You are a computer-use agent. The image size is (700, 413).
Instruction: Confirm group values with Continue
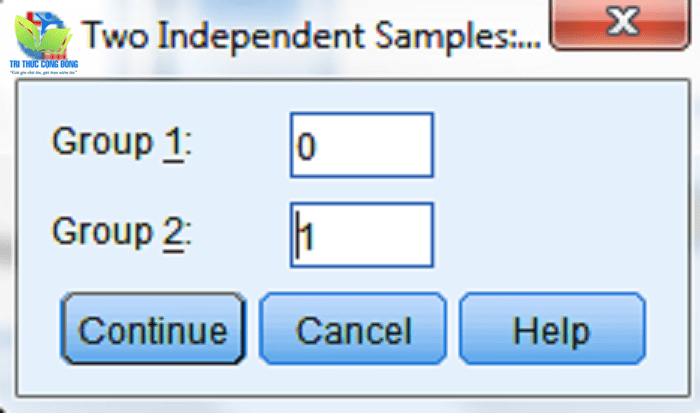click(153, 329)
